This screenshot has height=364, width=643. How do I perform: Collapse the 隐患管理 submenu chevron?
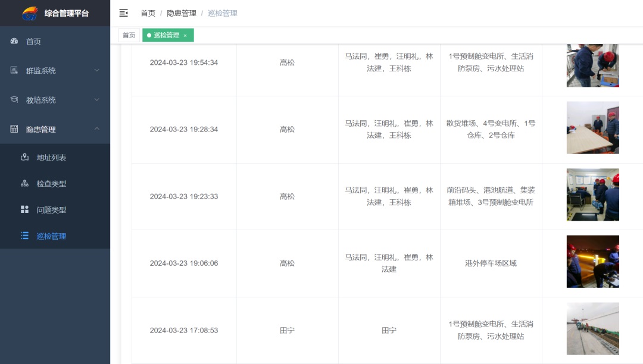[x=97, y=129]
